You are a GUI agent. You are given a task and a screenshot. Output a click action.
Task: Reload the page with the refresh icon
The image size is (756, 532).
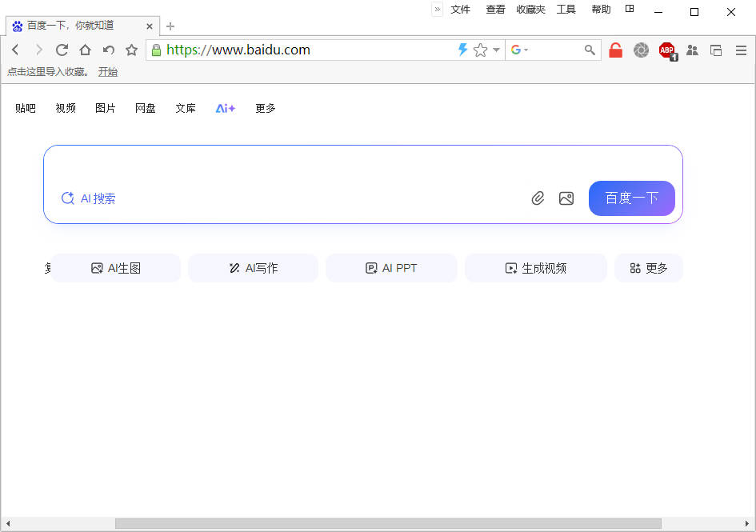coord(62,50)
